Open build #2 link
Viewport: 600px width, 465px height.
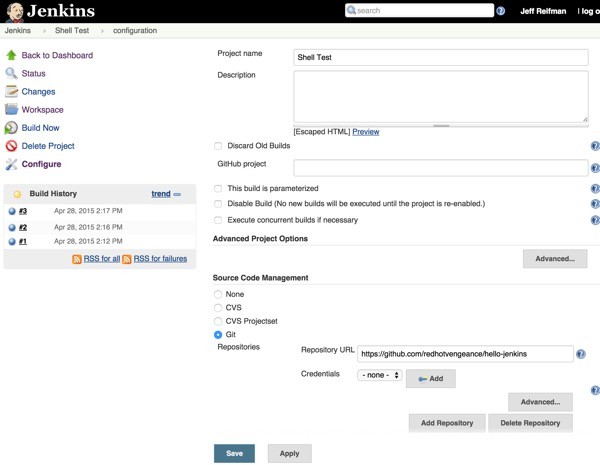point(23,227)
